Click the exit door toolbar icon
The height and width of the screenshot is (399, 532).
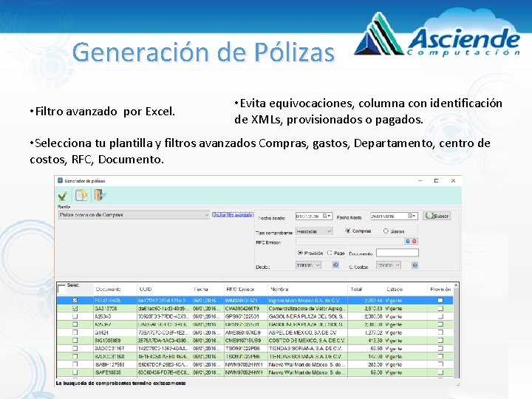(100, 195)
